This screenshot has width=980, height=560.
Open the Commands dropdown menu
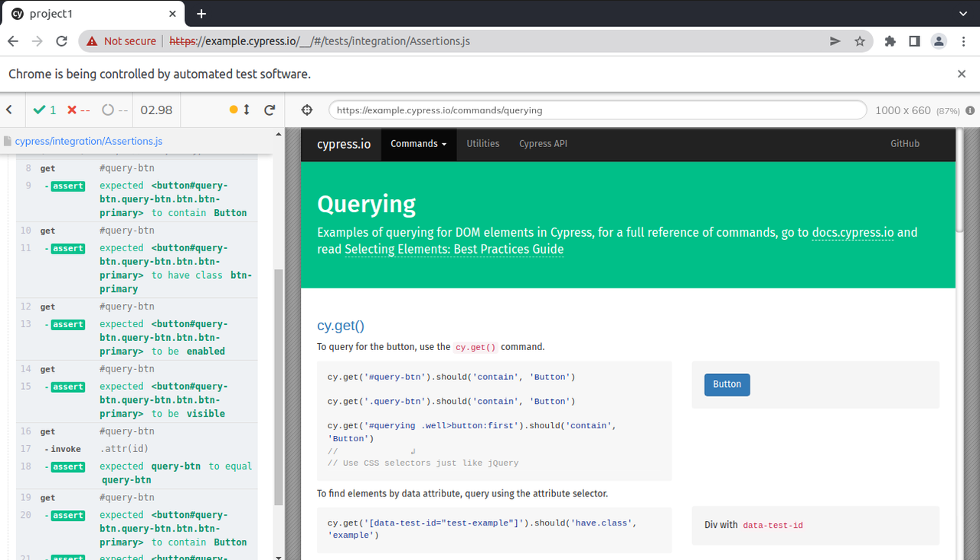coord(419,144)
